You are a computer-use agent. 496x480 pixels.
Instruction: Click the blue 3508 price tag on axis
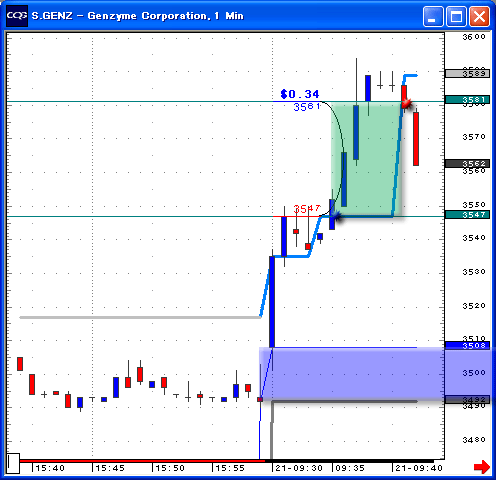(x=467, y=345)
